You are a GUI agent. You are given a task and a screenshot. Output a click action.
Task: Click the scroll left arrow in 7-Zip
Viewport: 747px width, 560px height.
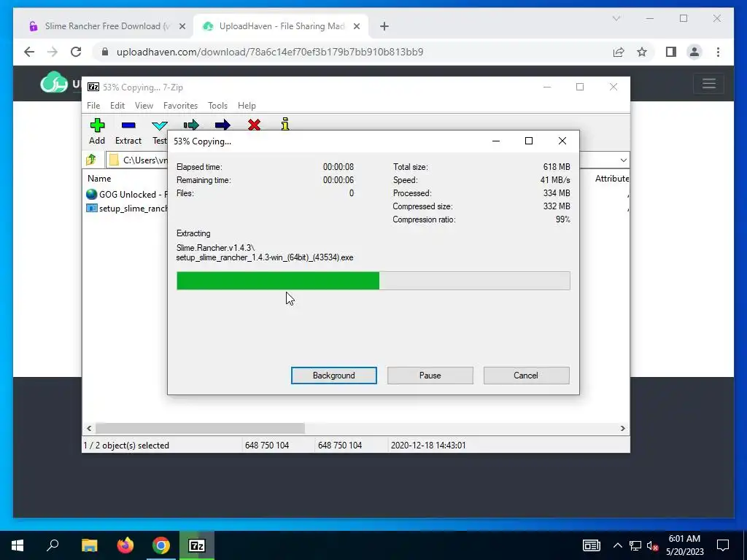pyautogui.click(x=89, y=428)
